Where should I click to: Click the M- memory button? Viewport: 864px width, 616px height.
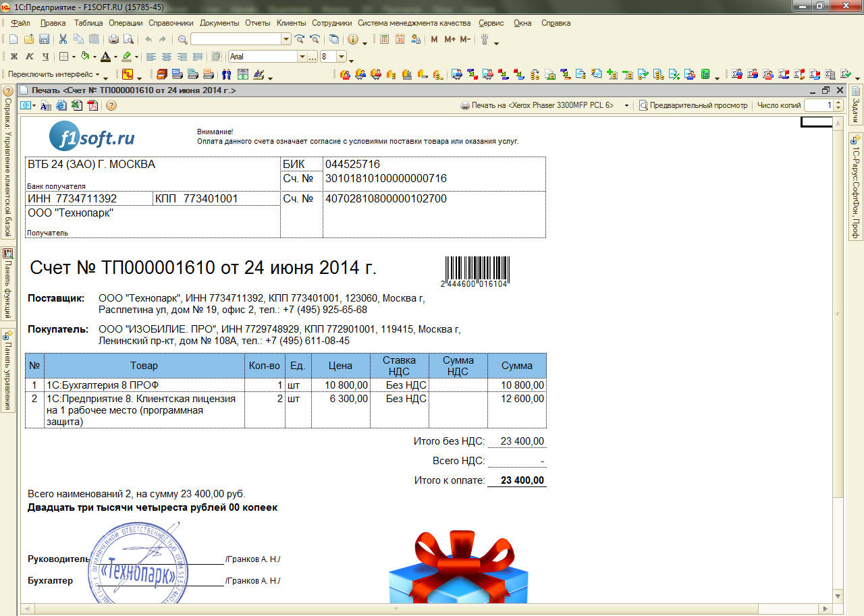coord(465,39)
